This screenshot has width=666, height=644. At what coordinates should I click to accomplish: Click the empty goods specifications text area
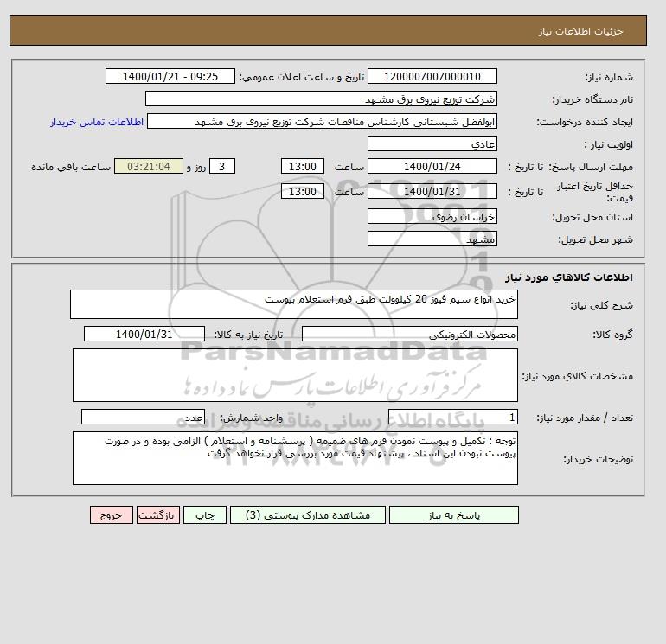coord(295,375)
